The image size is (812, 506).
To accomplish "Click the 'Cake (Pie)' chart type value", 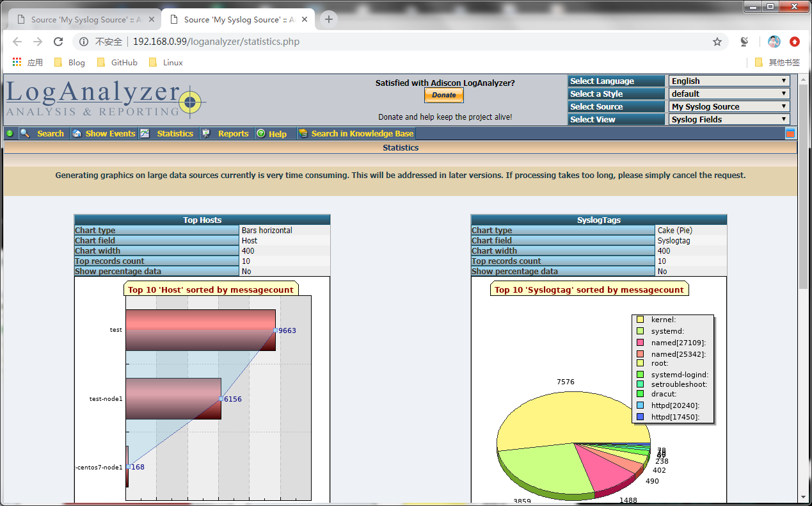I will click(675, 230).
